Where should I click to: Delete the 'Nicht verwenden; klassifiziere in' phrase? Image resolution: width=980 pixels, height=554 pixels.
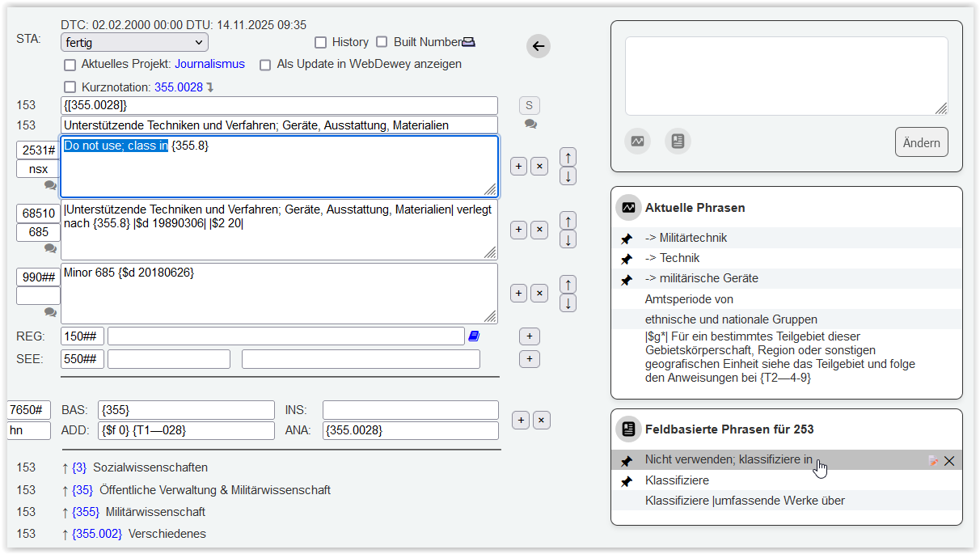pyautogui.click(x=949, y=461)
